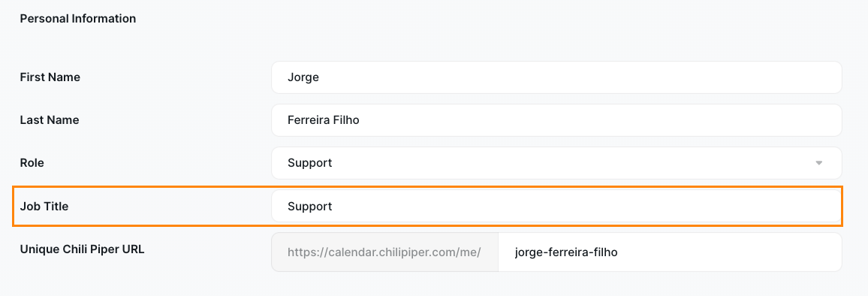Click the Role field label
The height and width of the screenshot is (296, 868).
click(x=32, y=163)
